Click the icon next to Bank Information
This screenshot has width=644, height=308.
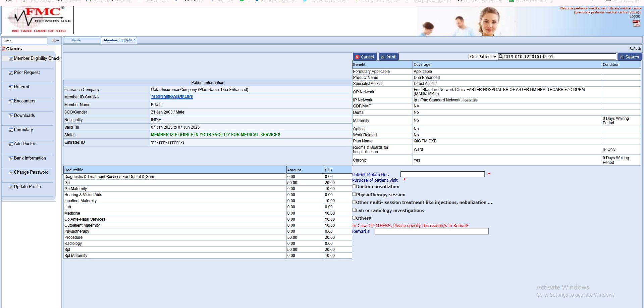[x=11, y=158]
